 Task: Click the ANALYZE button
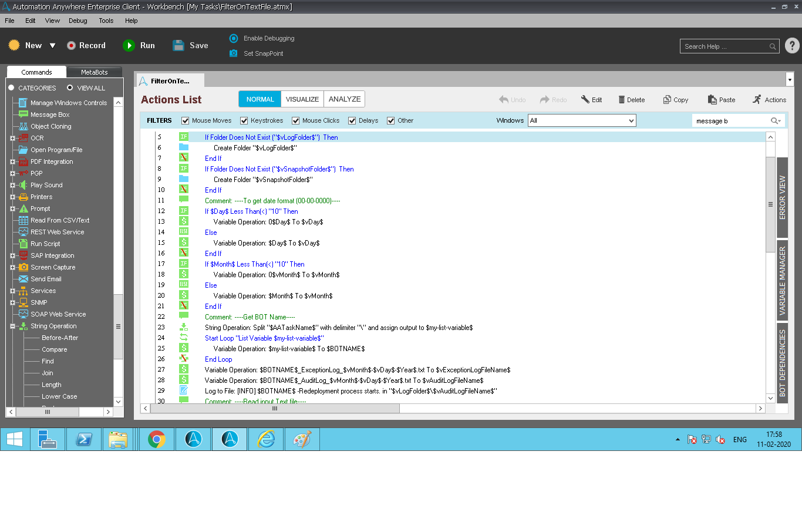[x=345, y=99]
